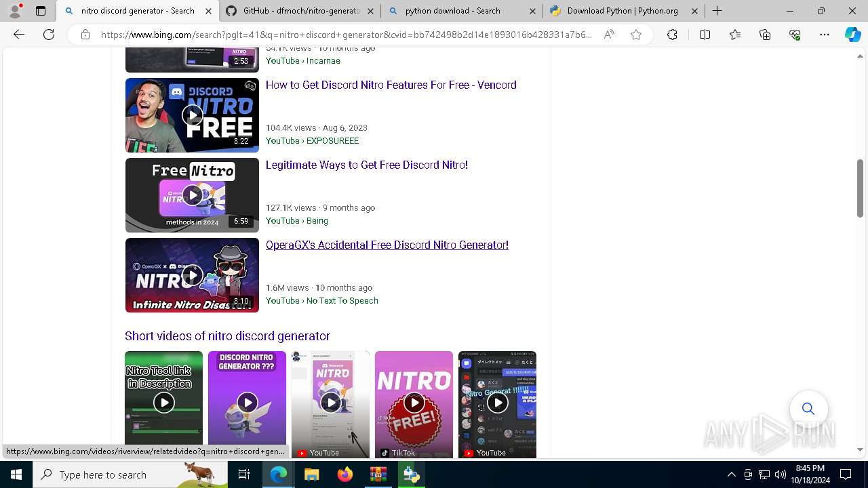Play the Infinite Nitro Disaster video thumbnail

coord(192,275)
